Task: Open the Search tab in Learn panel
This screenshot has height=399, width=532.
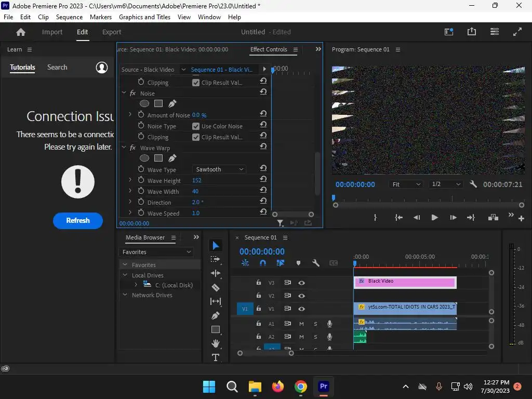Action: click(x=57, y=67)
